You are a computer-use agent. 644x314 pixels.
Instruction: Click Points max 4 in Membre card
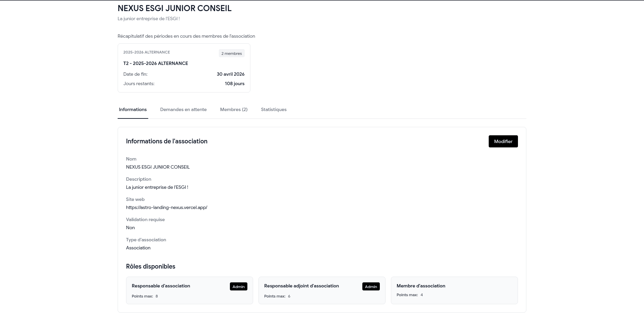point(410,295)
